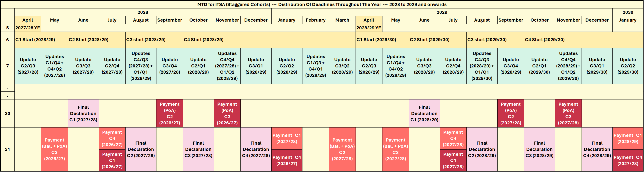This screenshot has height=172, width=644.
Task: Select 'C1 Start (2029/30)' cell
Action: [382, 40]
